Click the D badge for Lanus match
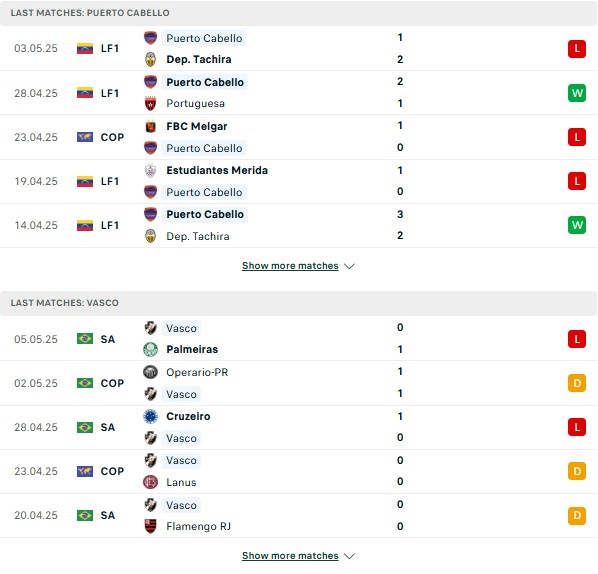The width and height of the screenshot is (598, 574). click(577, 471)
